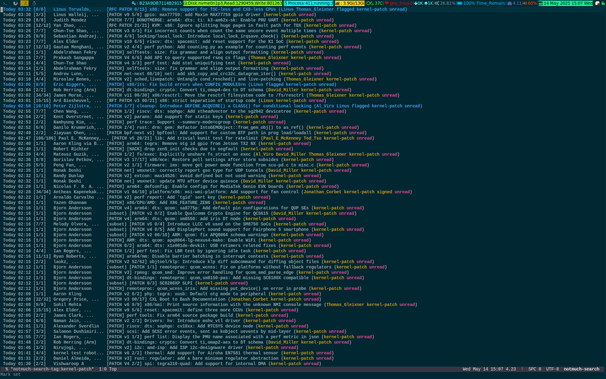Screen dimensions: 606x379
Task: Click the green CPU temperature indicator
Action: (x=374, y=3)
